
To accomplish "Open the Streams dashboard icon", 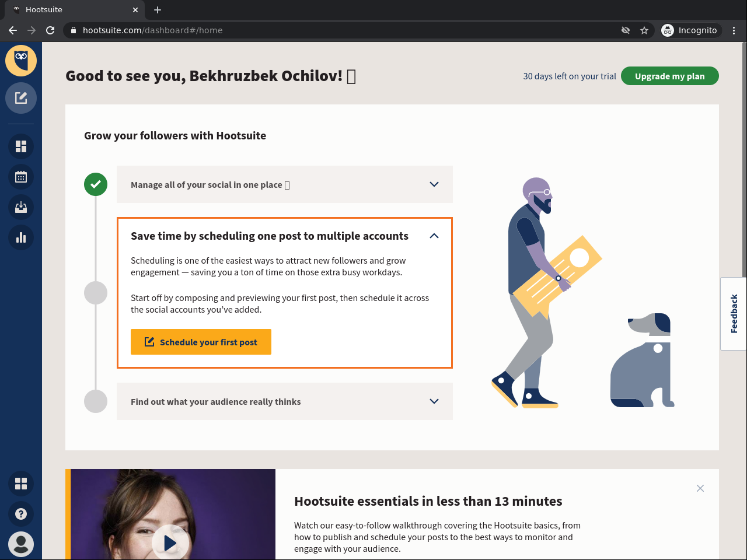I will click(x=21, y=146).
